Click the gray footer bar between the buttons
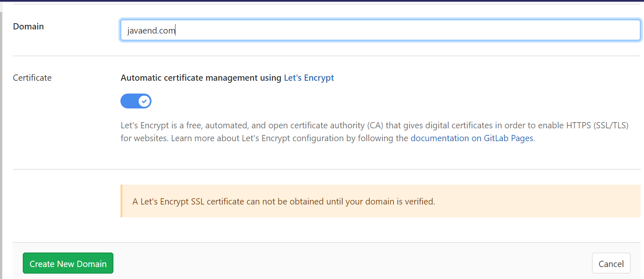The image size is (644, 279). pos(352,263)
